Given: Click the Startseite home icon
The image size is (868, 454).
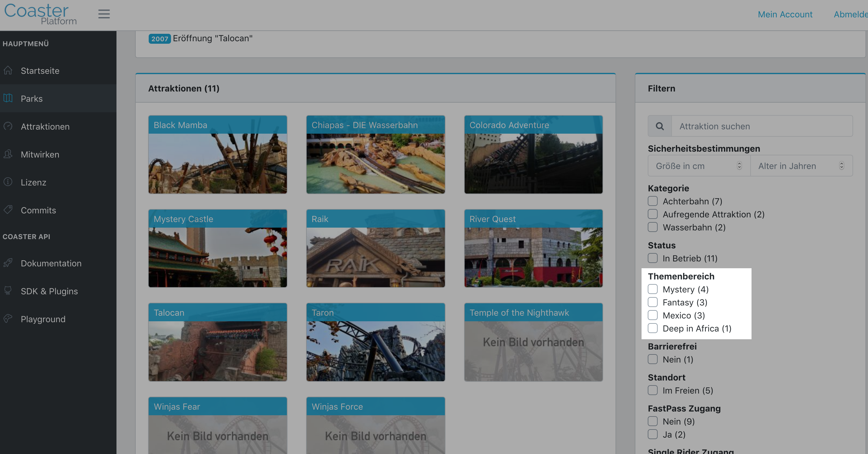Looking at the screenshot, I should tap(8, 70).
